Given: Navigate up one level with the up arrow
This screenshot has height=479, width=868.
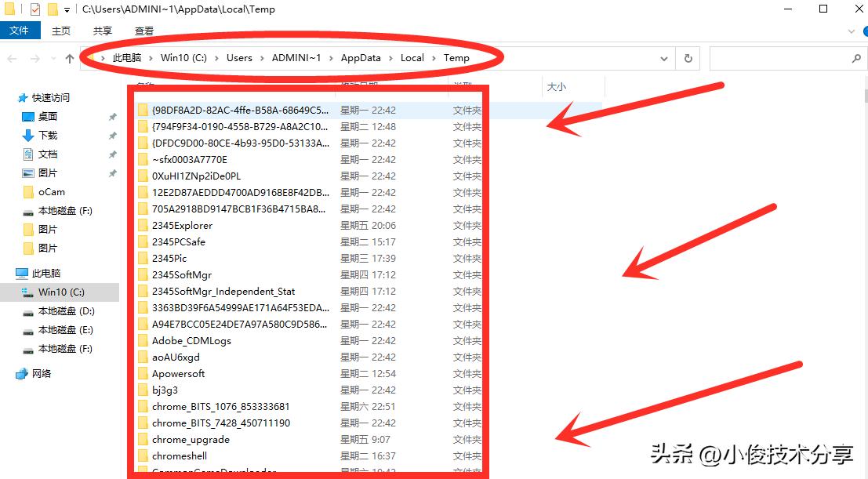Looking at the screenshot, I should click(x=70, y=58).
